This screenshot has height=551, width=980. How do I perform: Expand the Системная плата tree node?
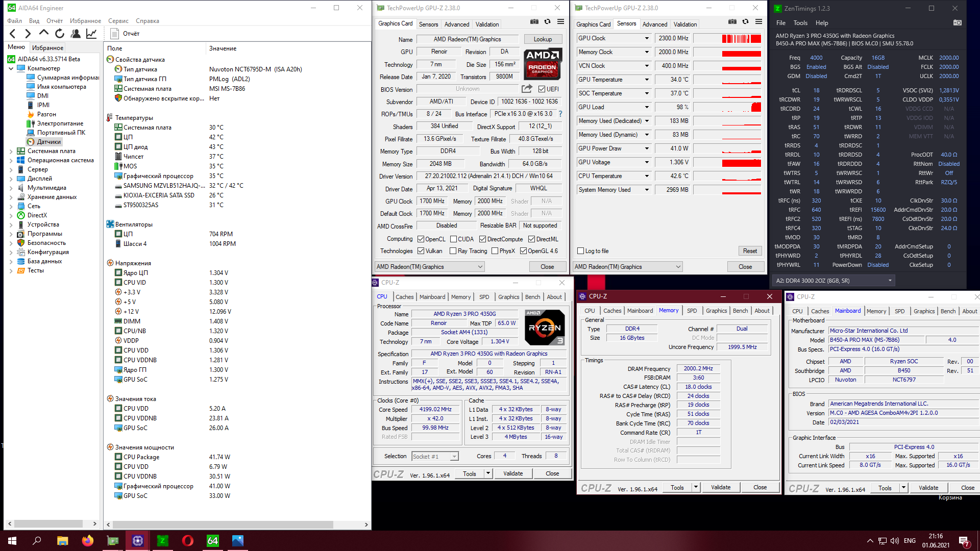click(11, 151)
